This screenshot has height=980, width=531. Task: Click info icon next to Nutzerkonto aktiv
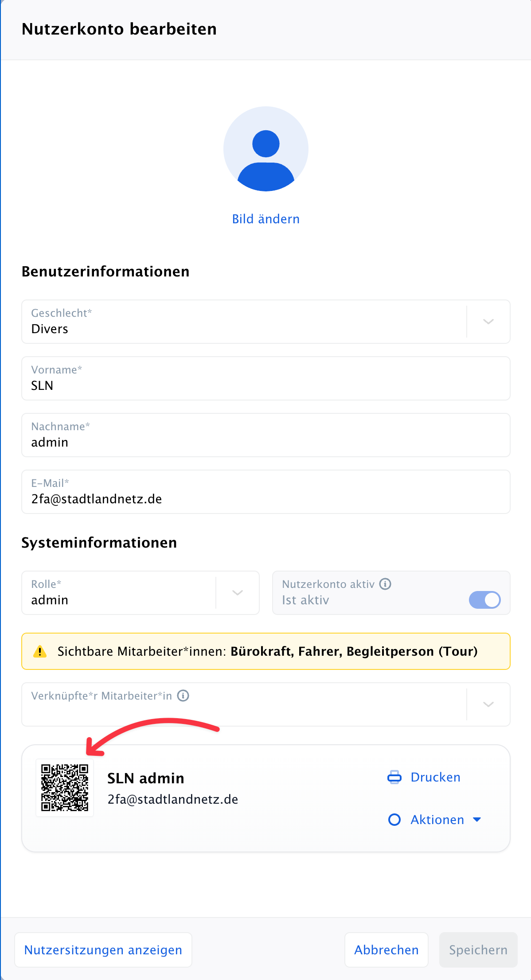[385, 584]
